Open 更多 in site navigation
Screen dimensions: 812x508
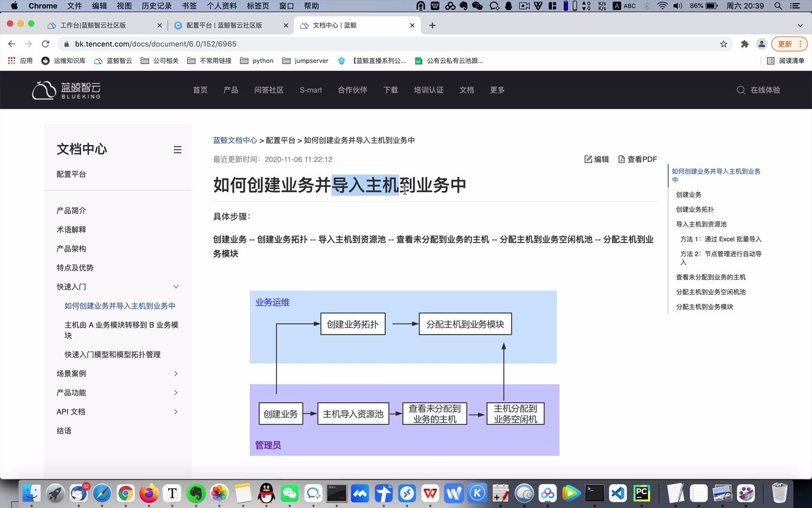(497, 90)
